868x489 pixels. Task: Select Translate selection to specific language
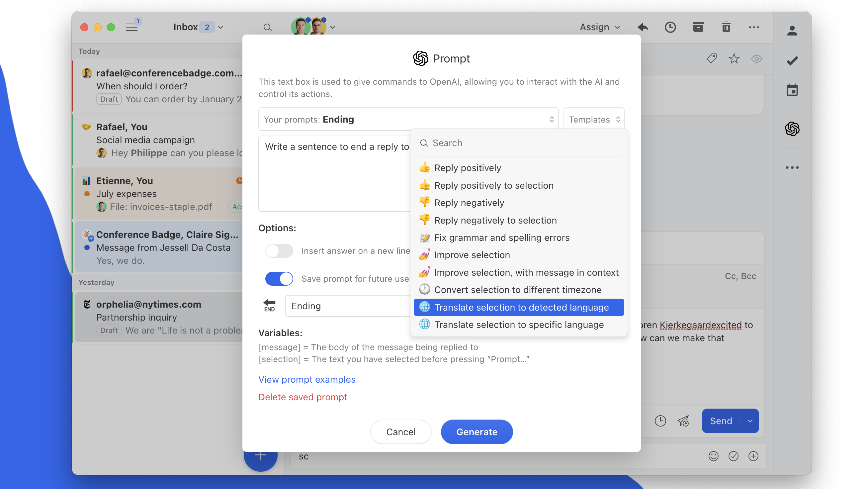519,325
